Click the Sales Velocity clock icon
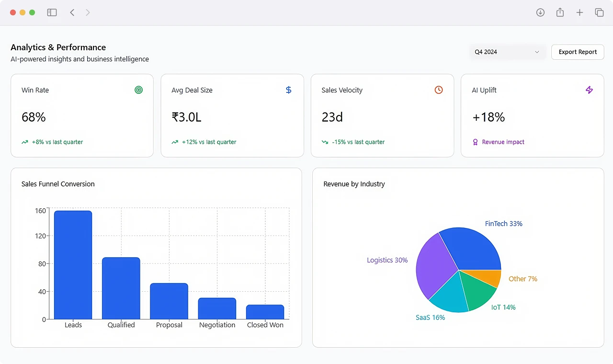 (439, 90)
